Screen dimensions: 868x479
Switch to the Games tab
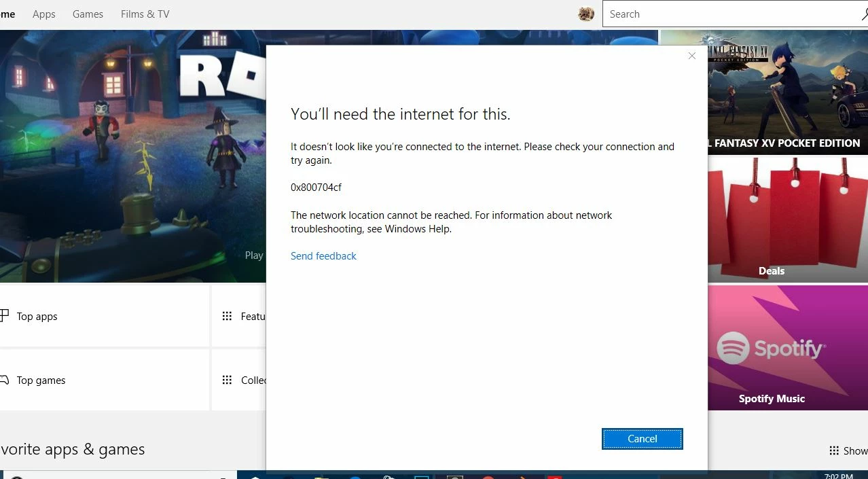coord(88,14)
